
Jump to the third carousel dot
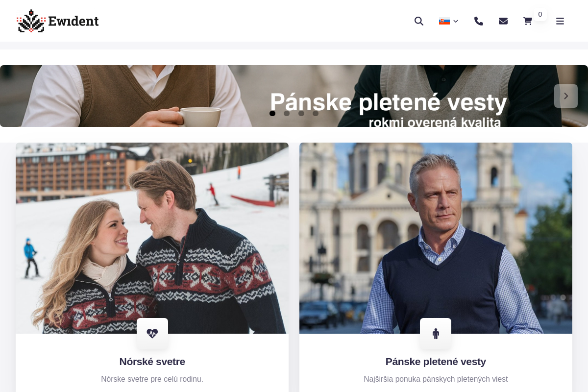[x=301, y=113]
